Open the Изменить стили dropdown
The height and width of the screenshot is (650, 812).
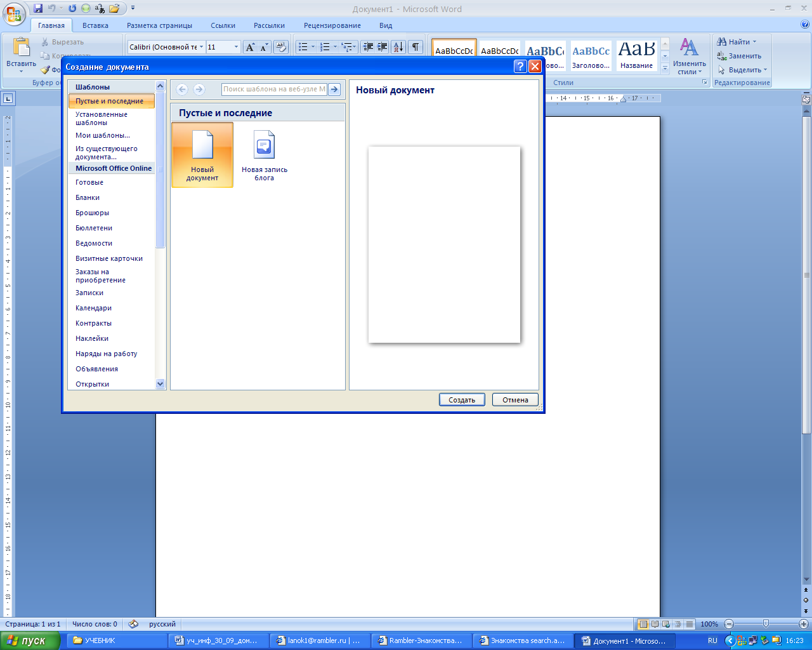point(690,56)
